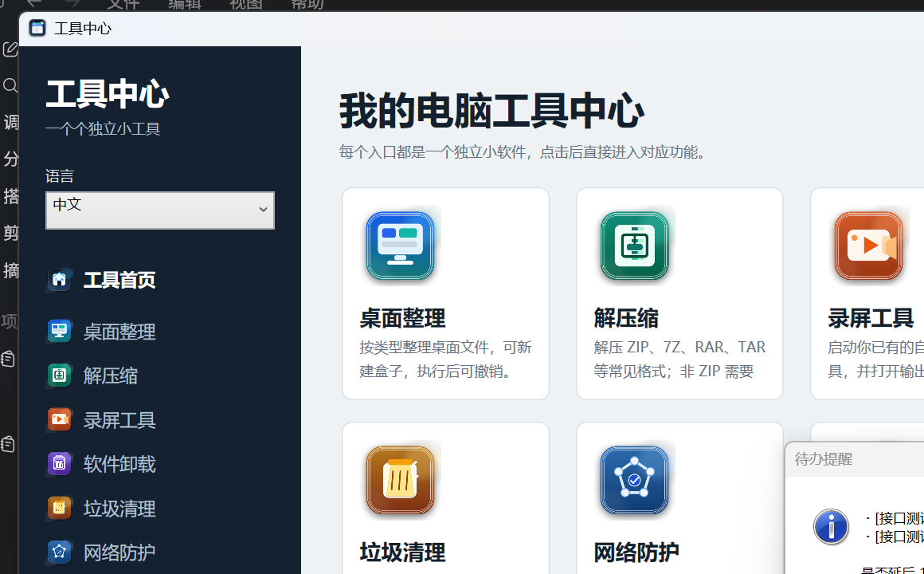The image size is (924, 574).
Task: Open the 语言 dropdown showing 中文
Action: pos(159,210)
